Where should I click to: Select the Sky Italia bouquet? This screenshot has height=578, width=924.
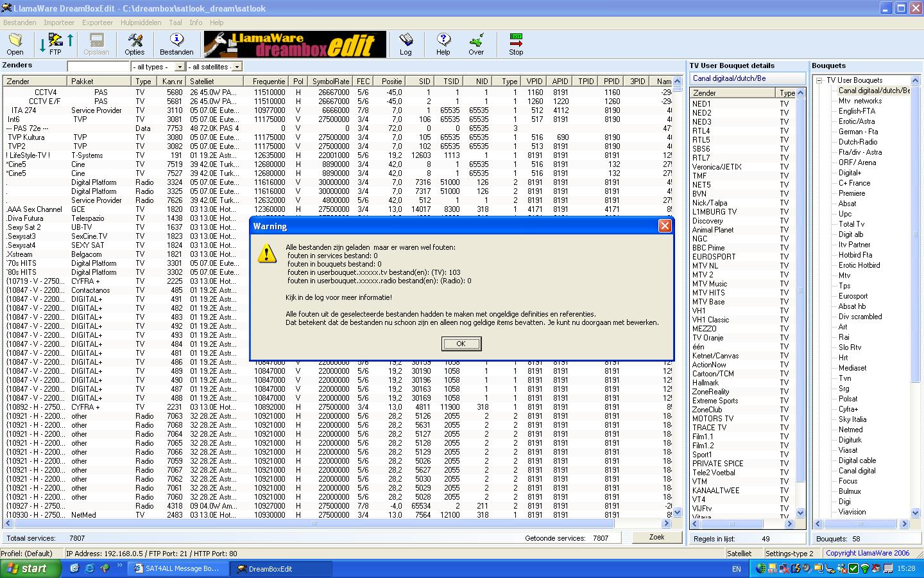click(x=852, y=419)
